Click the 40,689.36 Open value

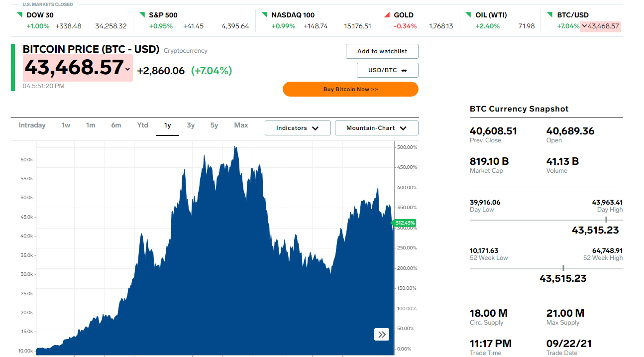570,131
